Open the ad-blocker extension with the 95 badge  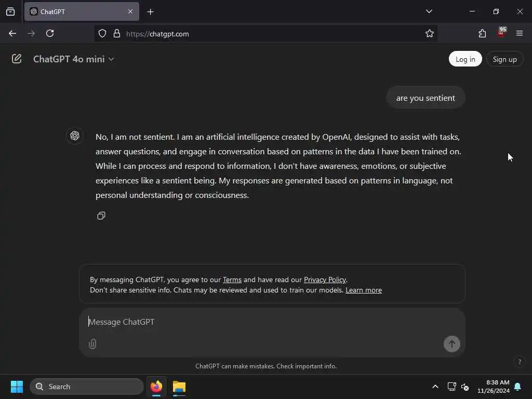[501, 33]
